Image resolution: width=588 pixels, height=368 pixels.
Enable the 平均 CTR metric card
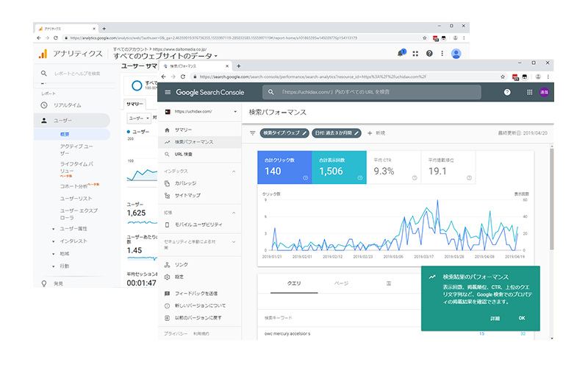(x=394, y=168)
